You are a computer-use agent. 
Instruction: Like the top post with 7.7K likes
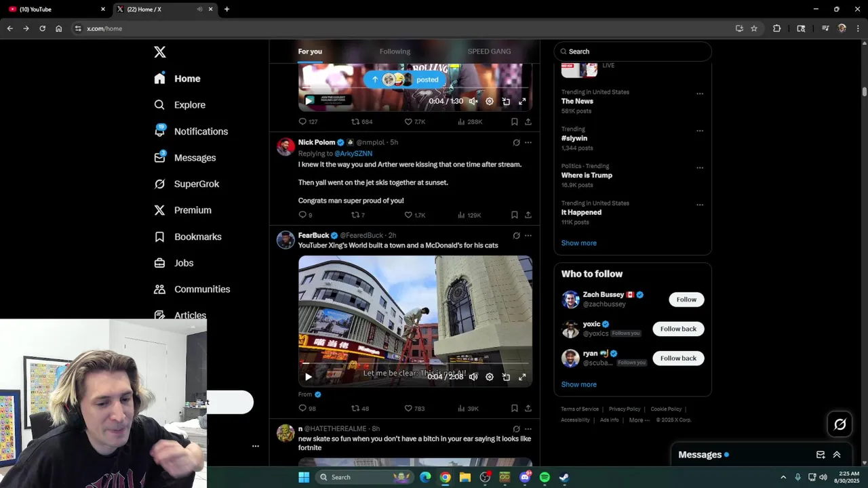click(414, 122)
